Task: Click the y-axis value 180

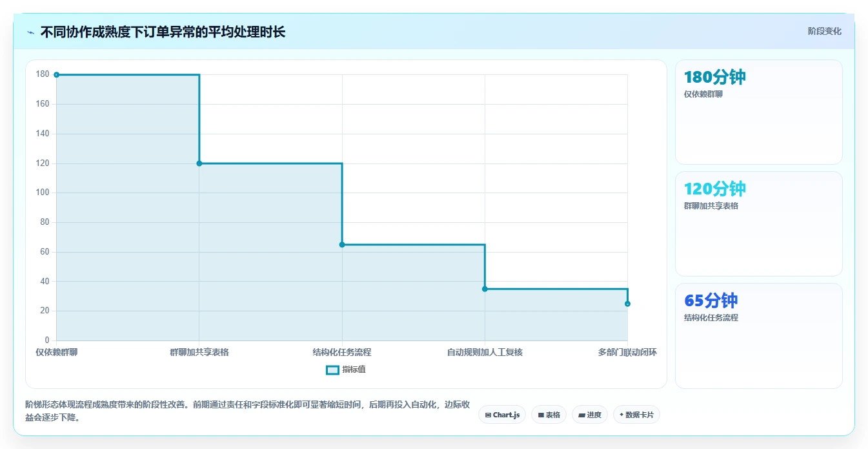Action: click(x=43, y=74)
